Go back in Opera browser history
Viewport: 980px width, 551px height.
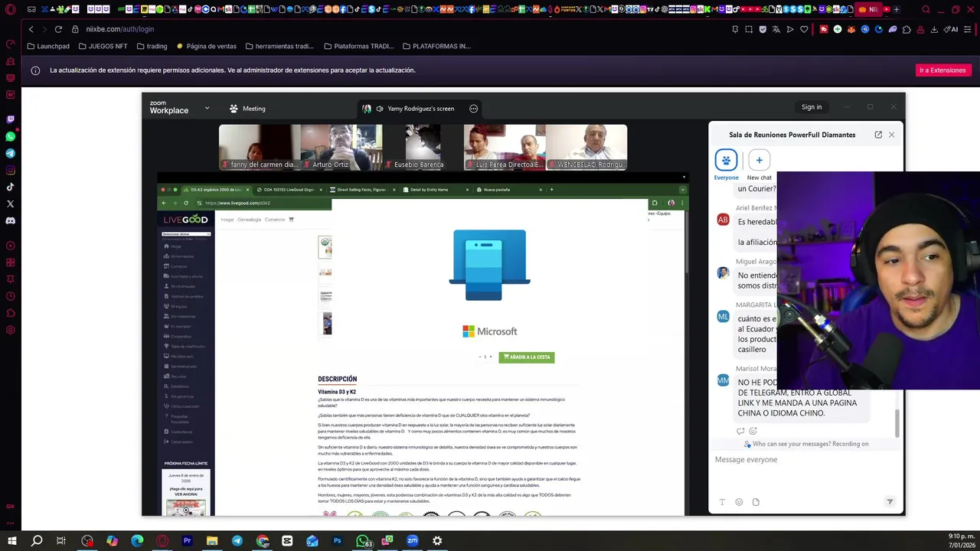click(31, 29)
